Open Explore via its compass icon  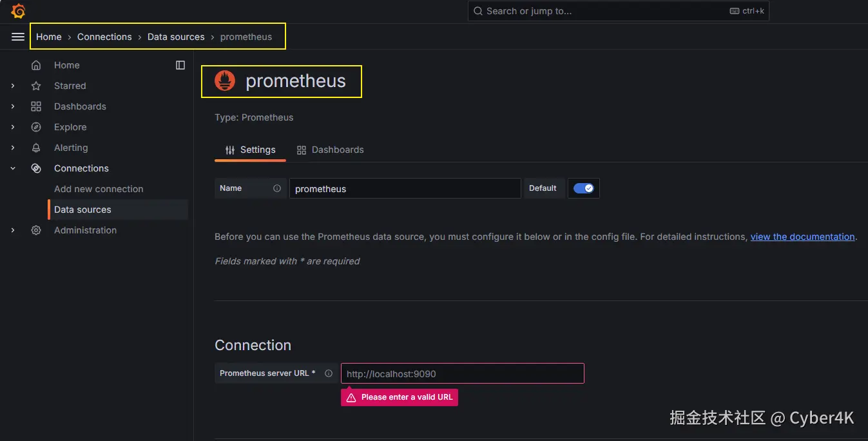pyautogui.click(x=36, y=127)
